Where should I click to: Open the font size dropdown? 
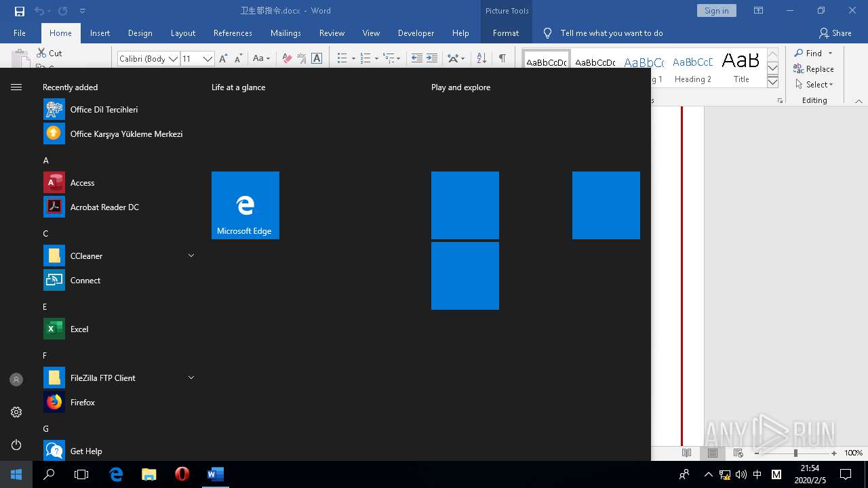[x=208, y=59]
